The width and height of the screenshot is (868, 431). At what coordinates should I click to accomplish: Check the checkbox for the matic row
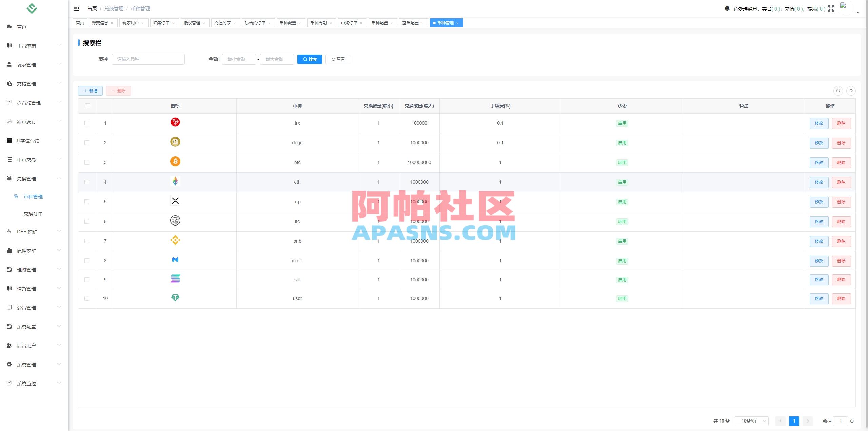tap(87, 261)
